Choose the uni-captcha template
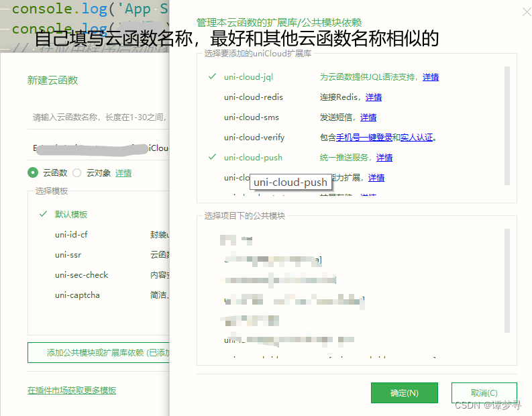 (x=77, y=295)
